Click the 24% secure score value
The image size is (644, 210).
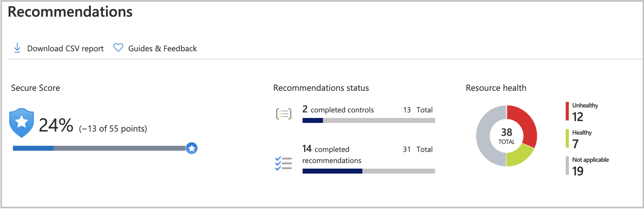point(56,125)
